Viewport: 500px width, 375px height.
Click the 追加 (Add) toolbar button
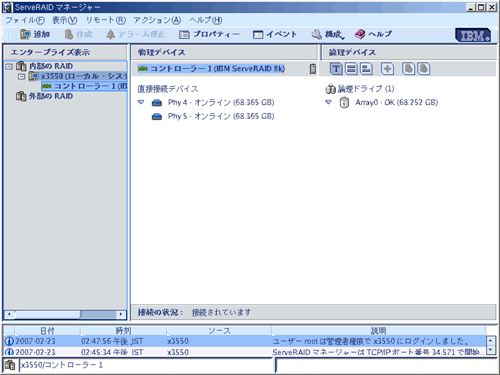click(x=35, y=34)
